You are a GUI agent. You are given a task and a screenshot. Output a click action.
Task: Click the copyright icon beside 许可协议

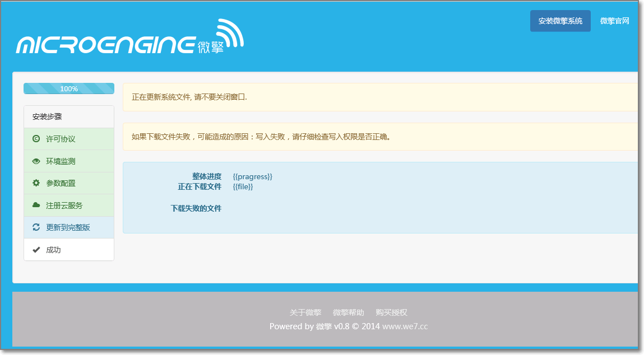click(x=36, y=139)
